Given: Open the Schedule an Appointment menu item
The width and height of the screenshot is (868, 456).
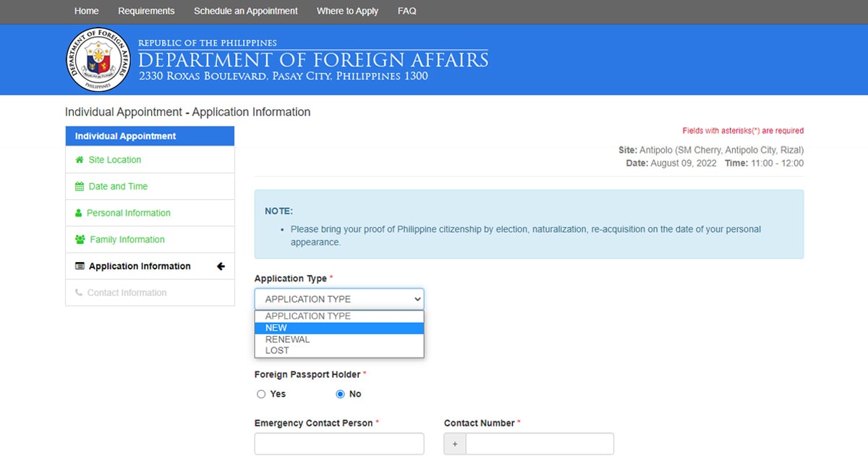Looking at the screenshot, I should pos(245,11).
